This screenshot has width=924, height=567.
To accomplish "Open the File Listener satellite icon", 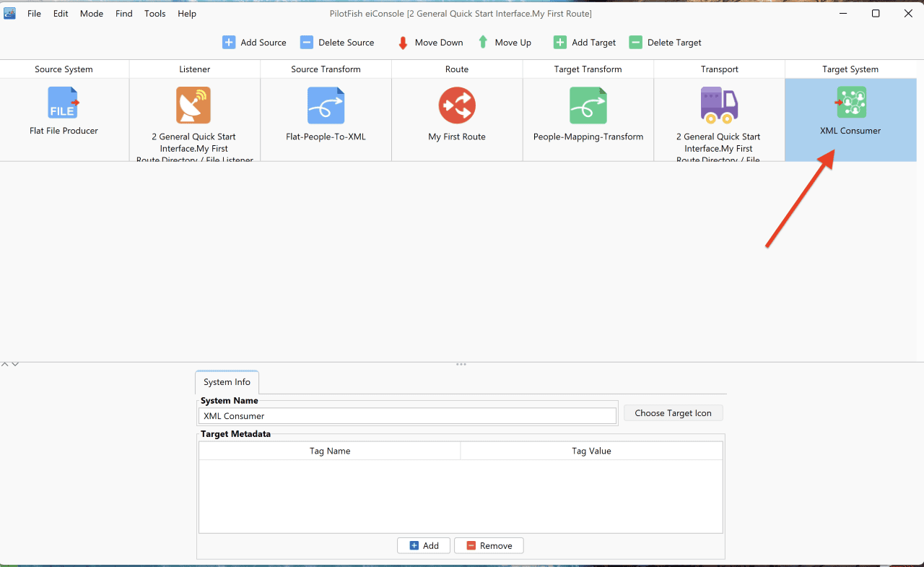I will tap(193, 105).
